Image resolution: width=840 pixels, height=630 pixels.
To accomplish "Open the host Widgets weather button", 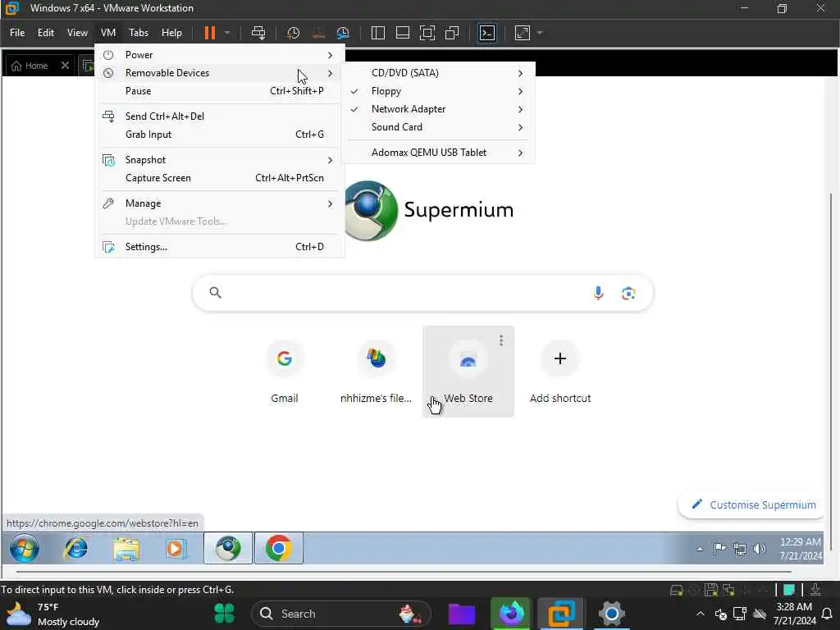I will 52,614.
